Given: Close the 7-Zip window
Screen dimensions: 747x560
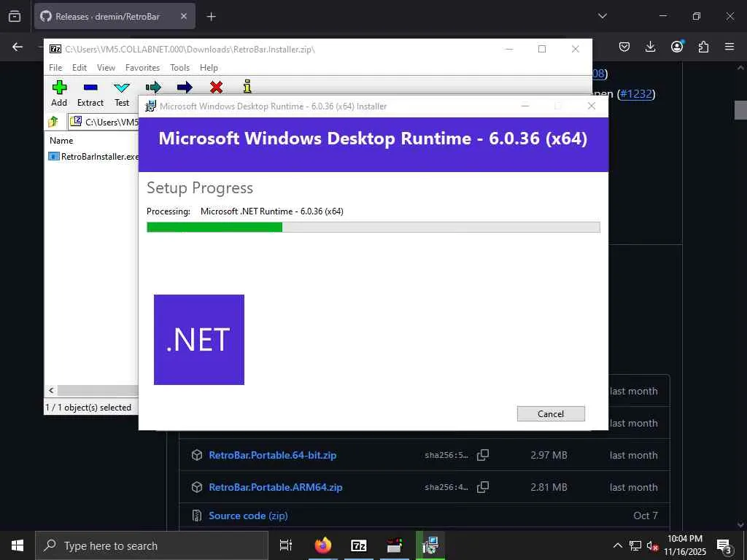Looking at the screenshot, I should tap(575, 49).
